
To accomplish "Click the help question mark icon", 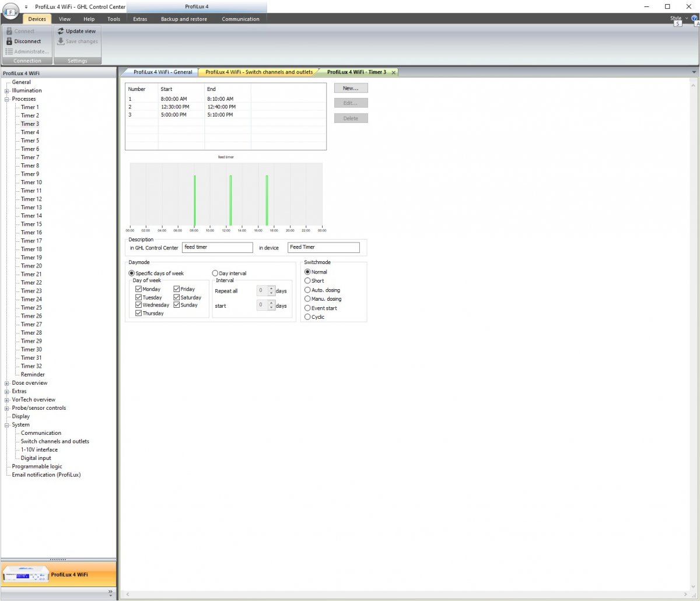I will pyautogui.click(x=694, y=19).
